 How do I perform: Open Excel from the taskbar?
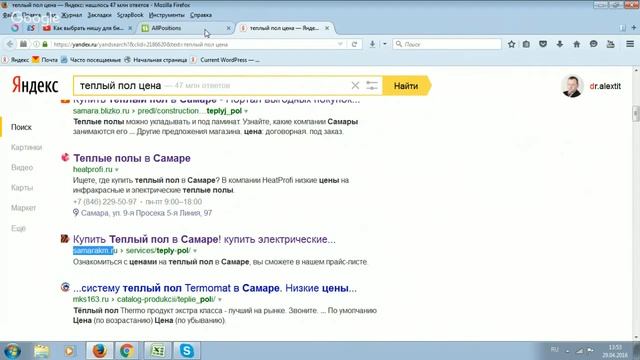pyautogui.click(x=157, y=351)
